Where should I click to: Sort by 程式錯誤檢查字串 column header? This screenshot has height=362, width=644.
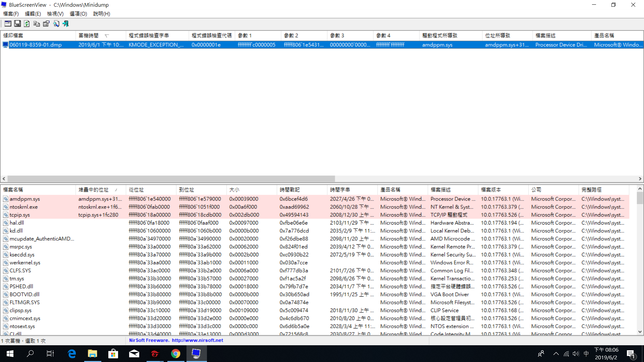pos(157,36)
